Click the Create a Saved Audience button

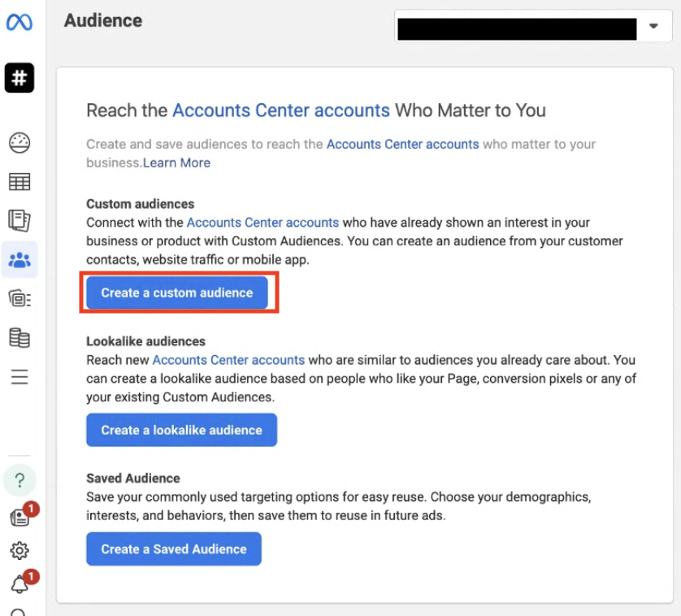coord(174,549)
